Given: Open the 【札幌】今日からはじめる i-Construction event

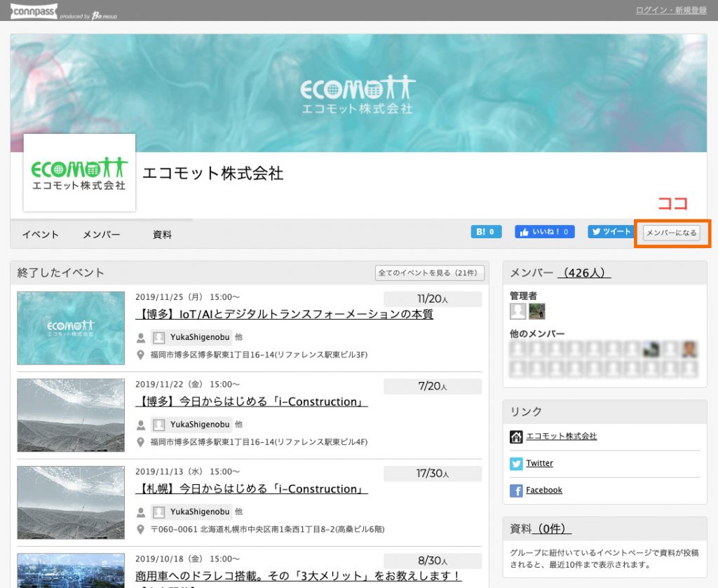Looking at the screenshot, I should point(252,488).
